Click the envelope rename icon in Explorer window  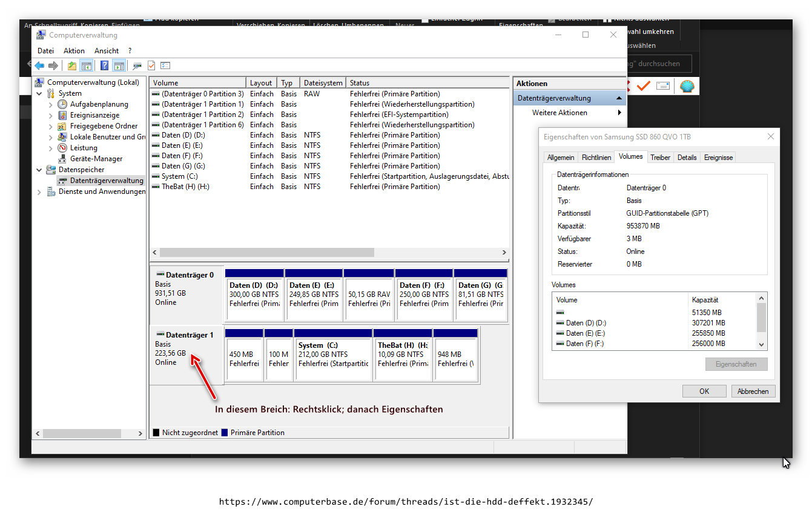[x=663, y=86]
